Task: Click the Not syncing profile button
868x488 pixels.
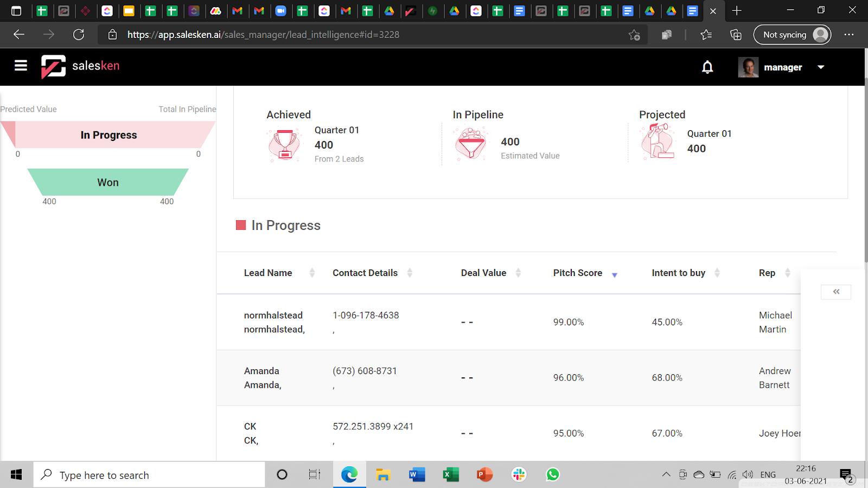Action: 792,35
